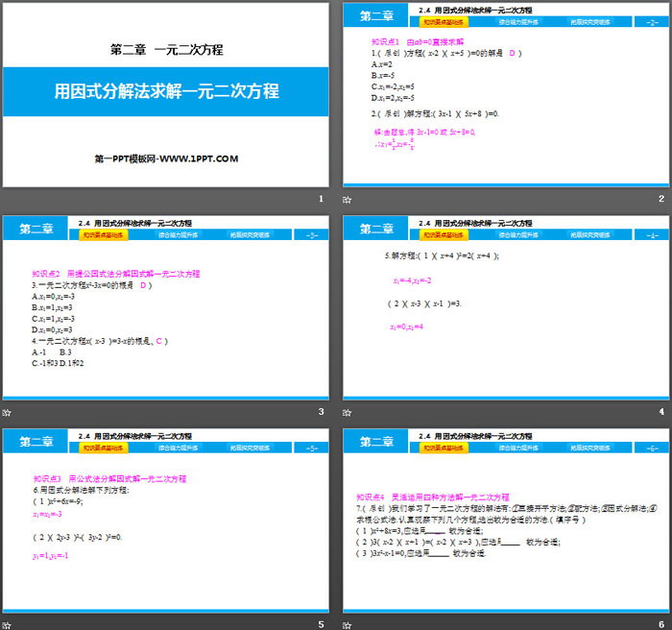Viewport: 672px width, 630px height.
Task: Click animation star icon under slide 6
Action: [348, 625]
